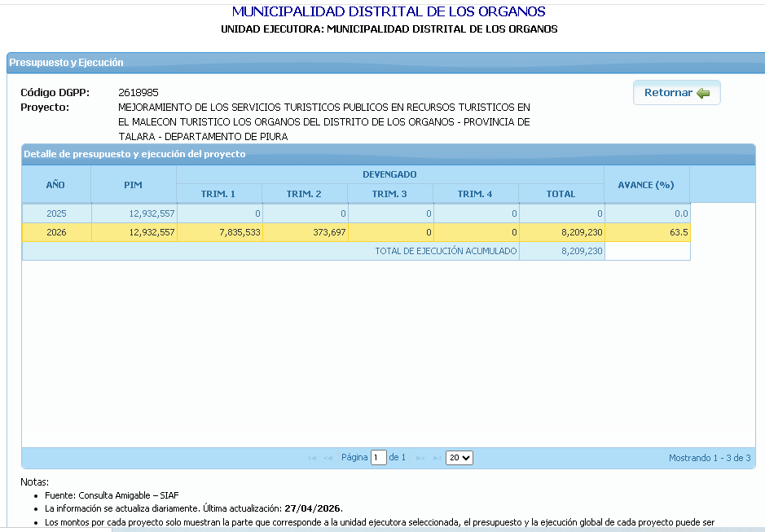Click the TRIM. 4 column header
Screen dimensions: 765x532
[475, 194]
